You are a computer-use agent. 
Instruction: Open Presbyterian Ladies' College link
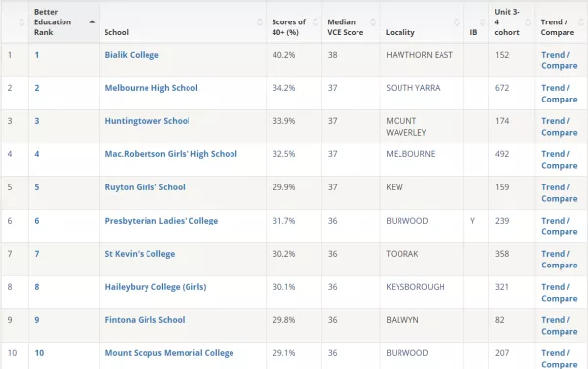(x=161, y=221)
